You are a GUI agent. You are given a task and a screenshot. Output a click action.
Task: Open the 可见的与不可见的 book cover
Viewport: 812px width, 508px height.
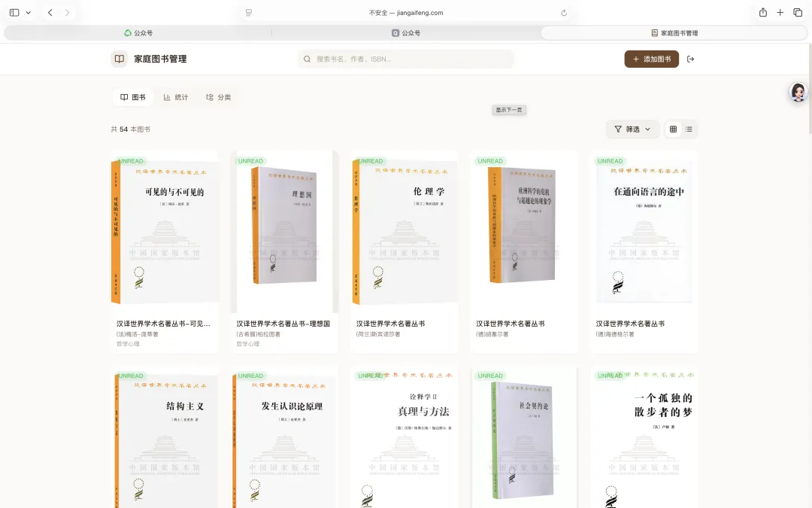coord(165,232)
